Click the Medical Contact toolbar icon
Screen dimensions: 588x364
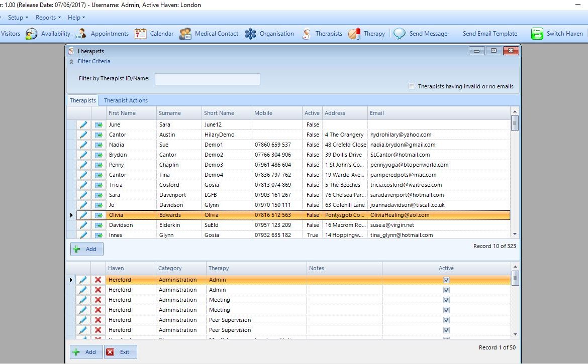point(185,34)
